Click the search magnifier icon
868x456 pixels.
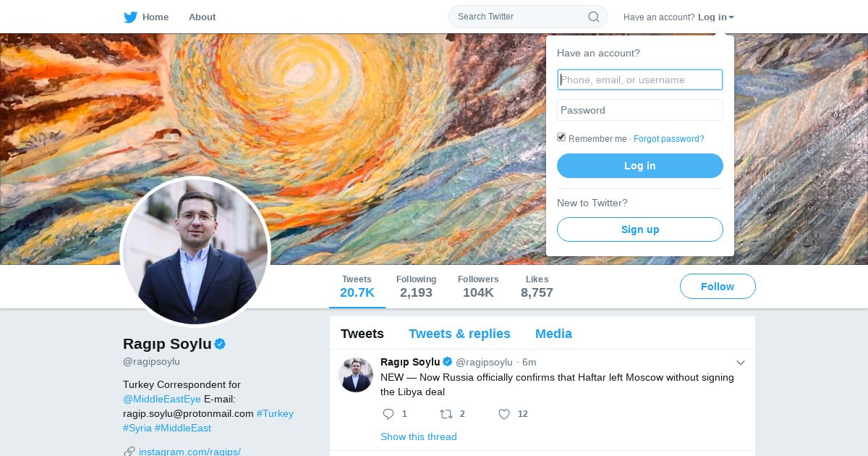[x=594, y=17]
